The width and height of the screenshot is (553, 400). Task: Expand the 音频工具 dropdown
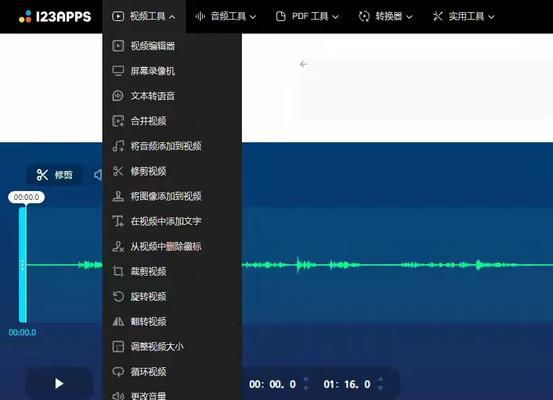226,16
